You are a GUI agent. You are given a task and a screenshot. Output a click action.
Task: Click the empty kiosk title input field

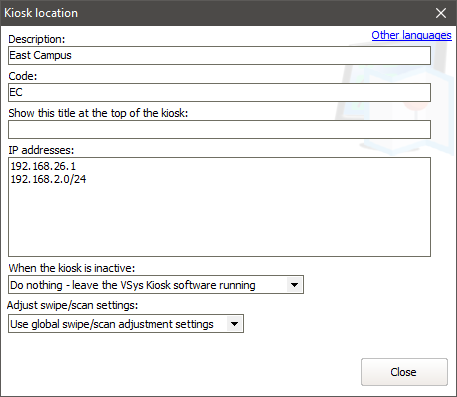(x=219, y=129)
